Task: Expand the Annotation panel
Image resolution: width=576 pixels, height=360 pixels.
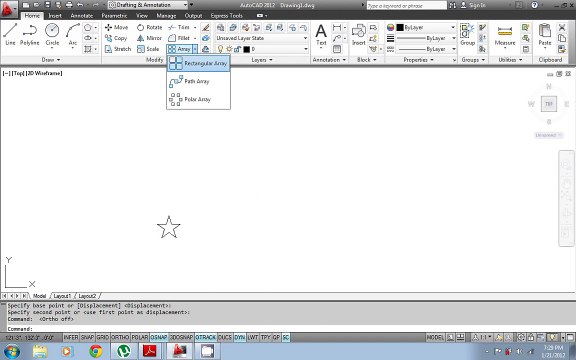Action: pyautogui.click(x=329, y=60)
